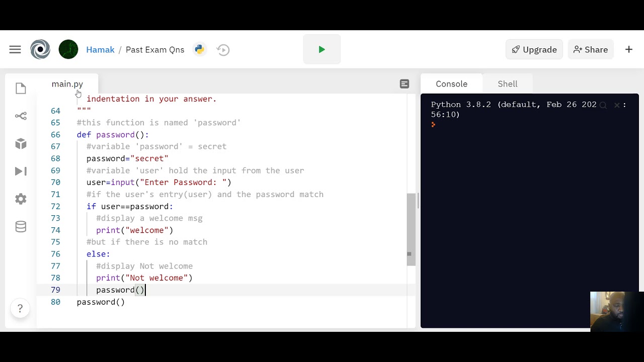Click the Replit logo icon
644x362 pixels.
pos(40,49)
